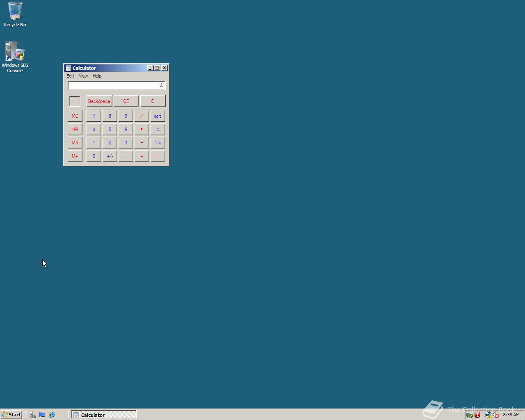This screenshot has height=420, width=525.
Task: Click the 6 digit key
Action: [126, 129]
